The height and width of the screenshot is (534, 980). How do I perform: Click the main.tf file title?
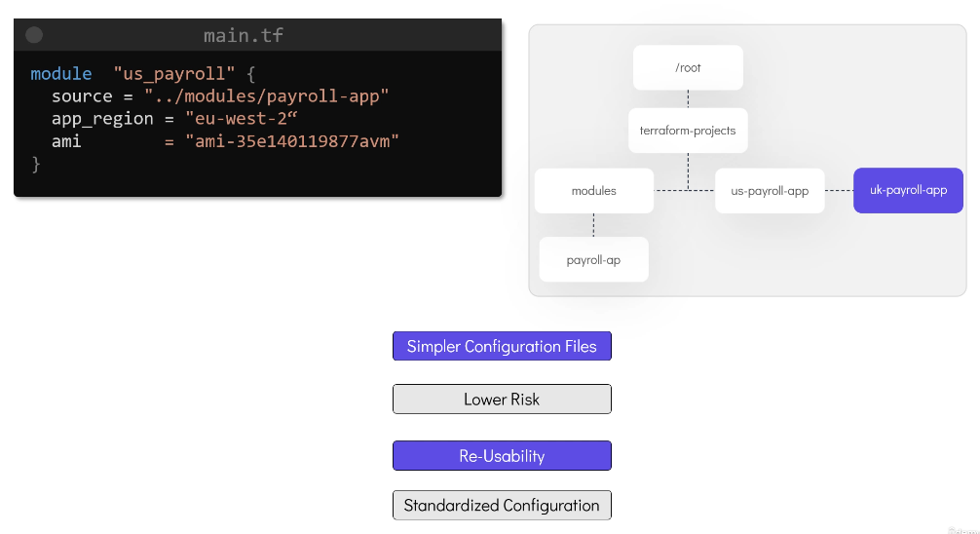(x=244, y=36)
